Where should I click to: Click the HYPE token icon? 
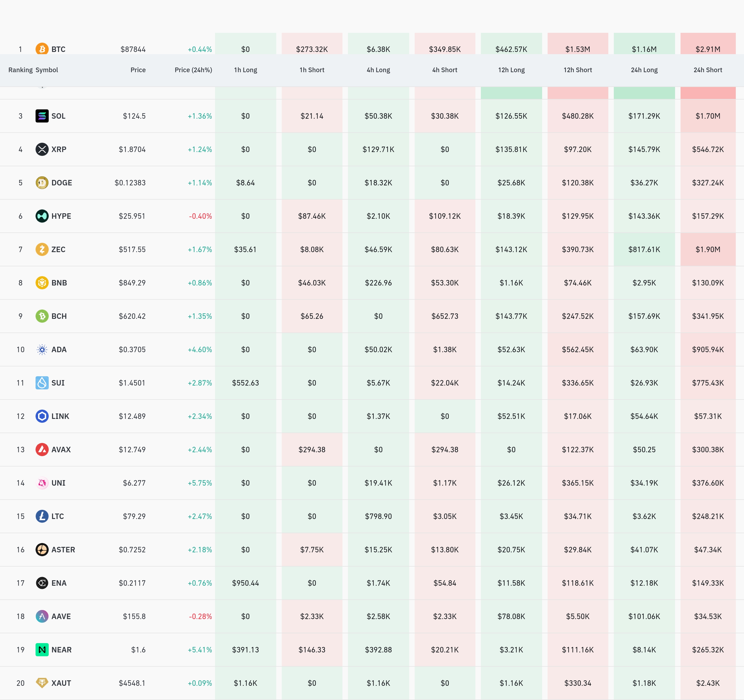(42, 216)
